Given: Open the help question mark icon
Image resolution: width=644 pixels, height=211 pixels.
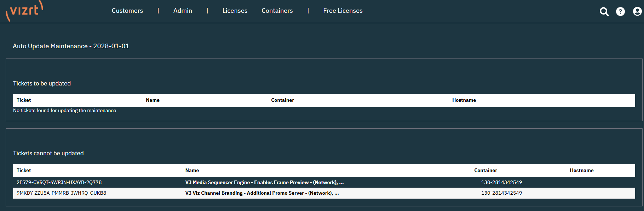Looking at the screenshot, I should (620, 12).
